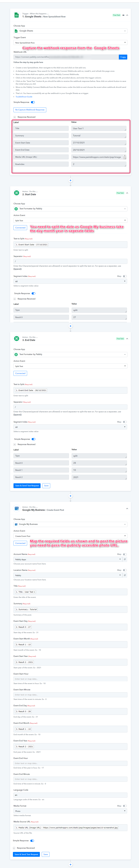Image resolution: width=139 pixels, height=868 pixels.
Task: Click the Start Date Text Formatter icon
Action: (x=16, y=193)
